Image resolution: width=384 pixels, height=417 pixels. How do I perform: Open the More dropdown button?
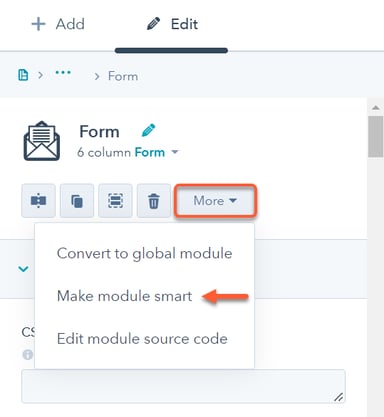tap(215, 201)
